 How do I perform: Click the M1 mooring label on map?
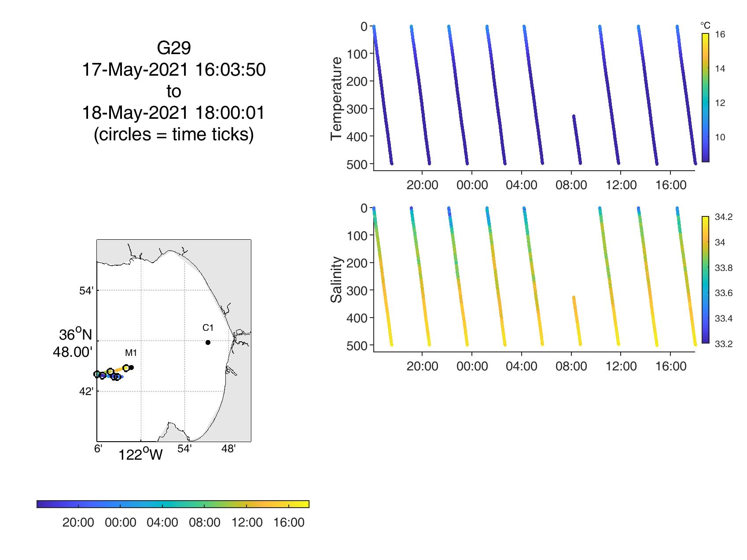131,353
